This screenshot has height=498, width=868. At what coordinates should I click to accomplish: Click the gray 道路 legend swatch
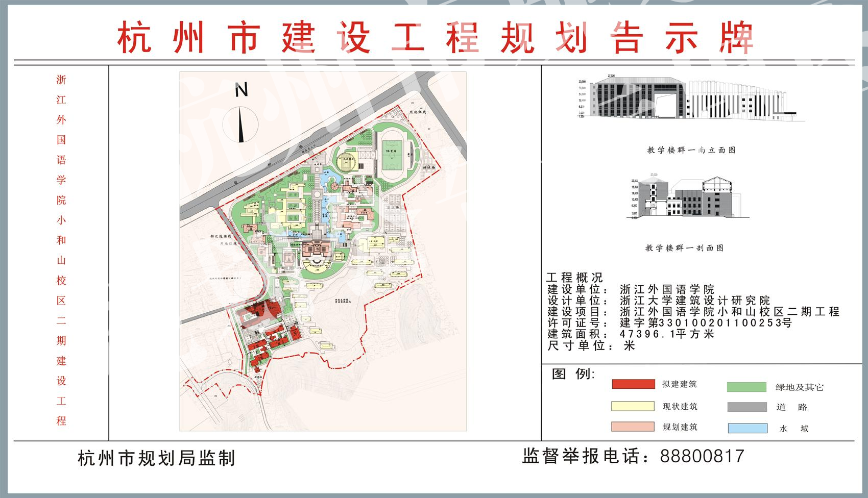coord(747,407)
